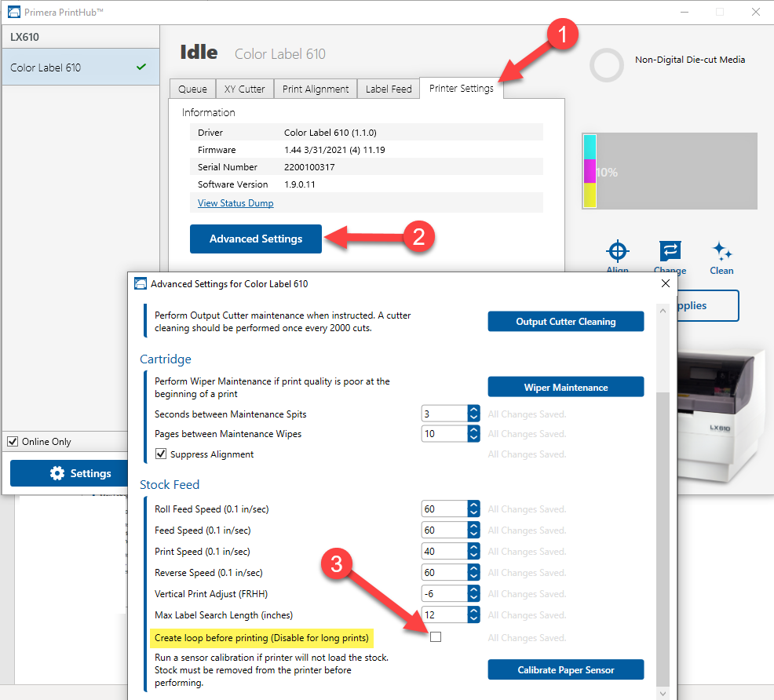Click the Idle status text

coord(199,53)
